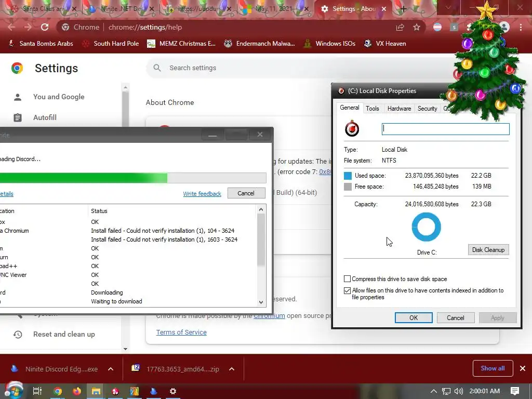Bookmark this page with the star icon
Viewport: 532px width, 399px height.
417,27
